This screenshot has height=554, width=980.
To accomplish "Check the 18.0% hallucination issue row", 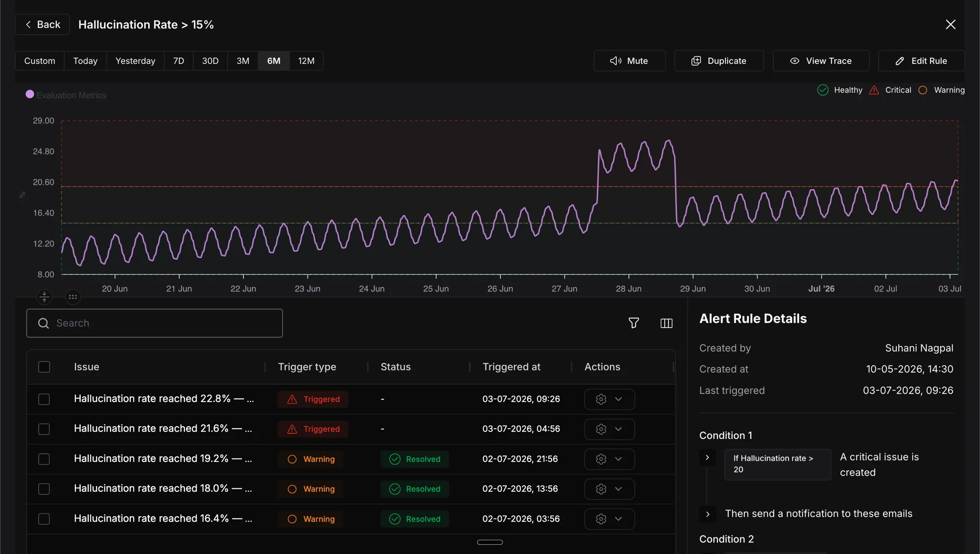I will pyautogui.click(x=44, y=489).
